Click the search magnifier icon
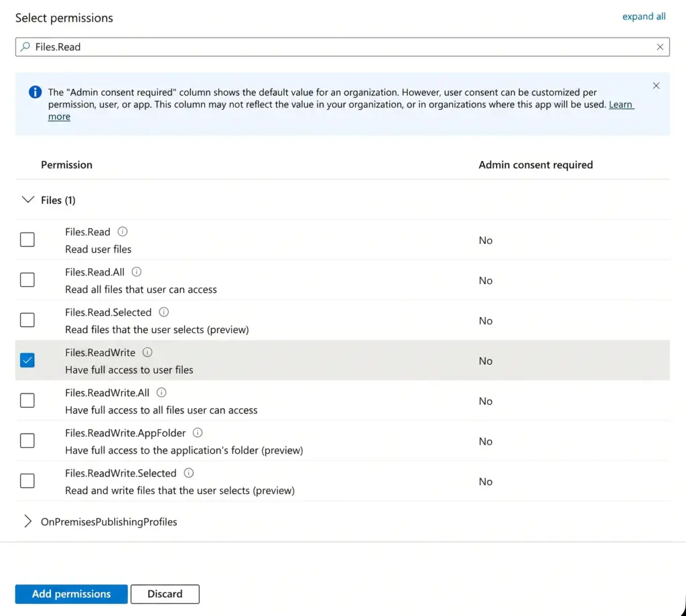 coord(25,46)
